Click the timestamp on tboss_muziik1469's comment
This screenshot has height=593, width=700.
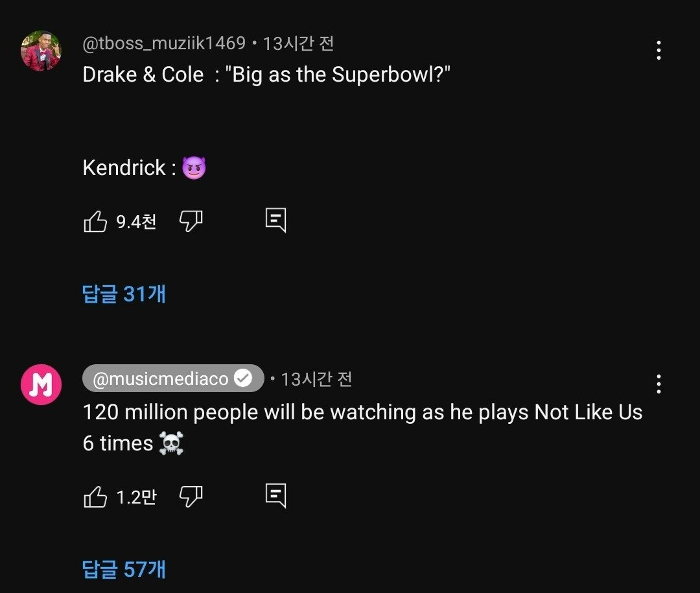tap(298, 43)
